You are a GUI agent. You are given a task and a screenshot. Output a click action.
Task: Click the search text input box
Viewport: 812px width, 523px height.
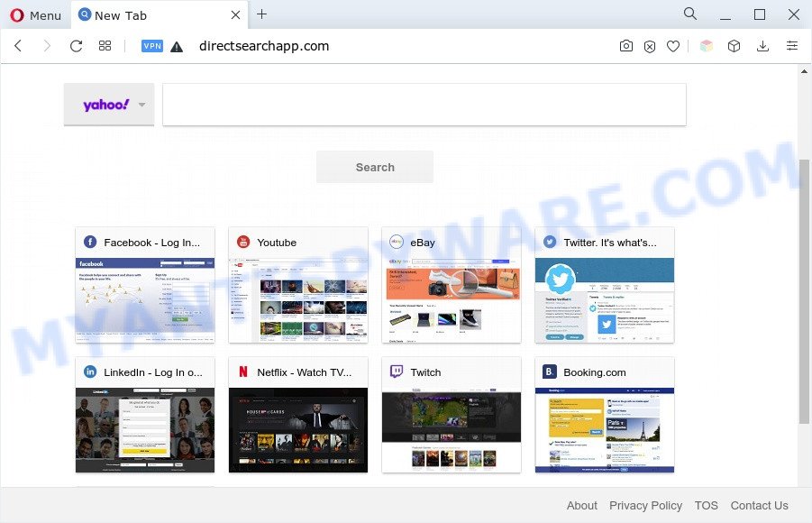tap(424, 105)
